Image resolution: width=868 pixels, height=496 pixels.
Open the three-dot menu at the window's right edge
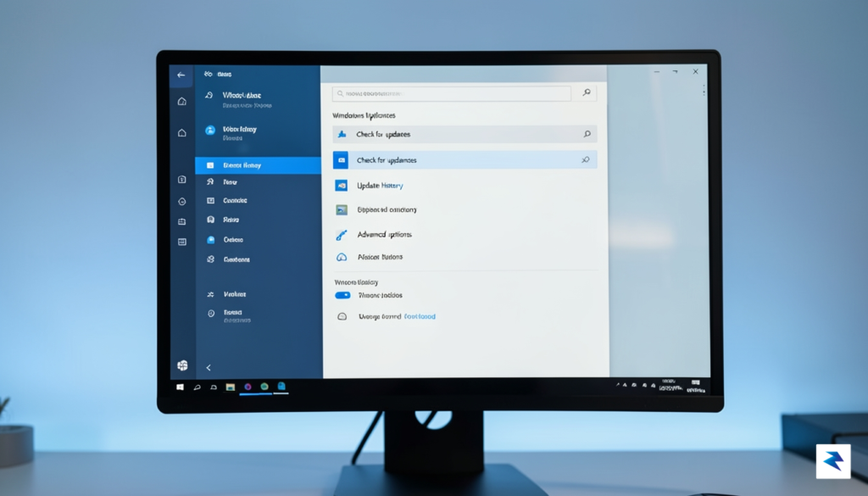pyautogui.click(x=704, y=90)
